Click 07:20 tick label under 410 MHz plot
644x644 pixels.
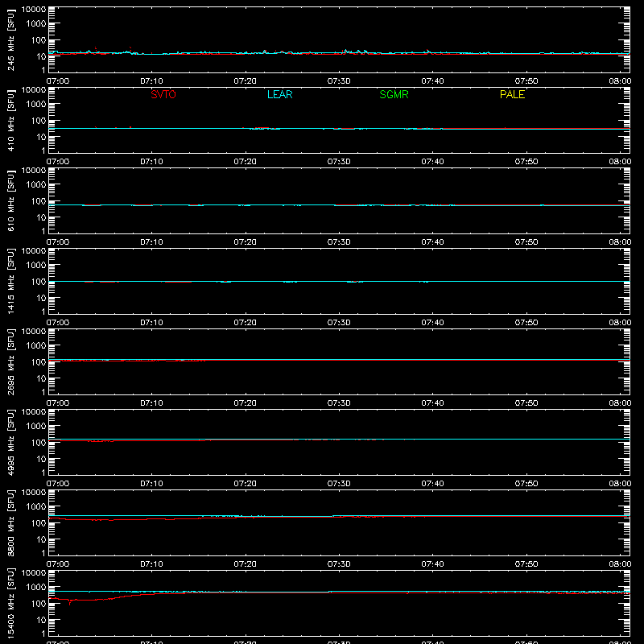pyautogui.click(x=246, y=162)
